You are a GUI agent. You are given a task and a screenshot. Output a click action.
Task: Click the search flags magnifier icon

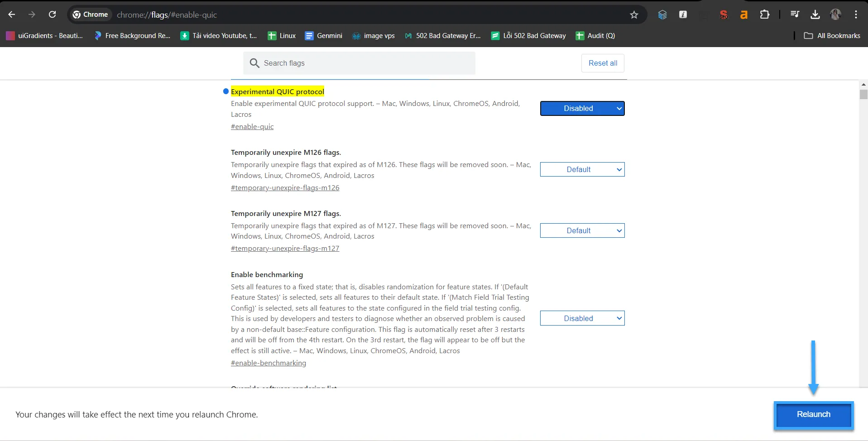click(x=254, y=63)
